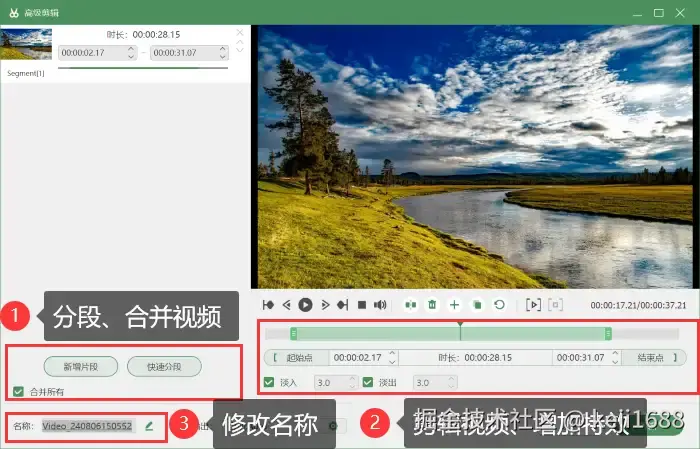This screenshot has width=700, height=449.
Task: Add a new segment with plus icon
Action: (x=454, y=305)
